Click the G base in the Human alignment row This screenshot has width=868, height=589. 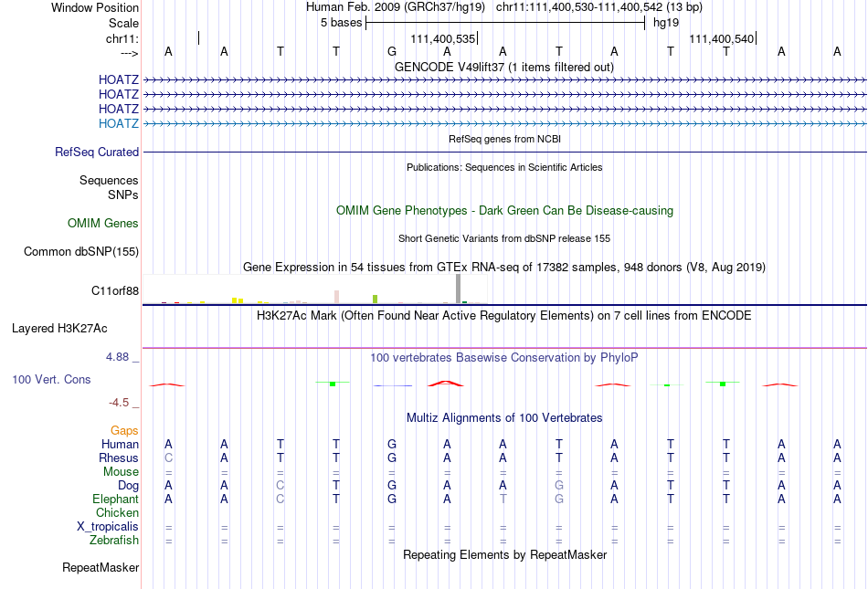click(392, 444)
